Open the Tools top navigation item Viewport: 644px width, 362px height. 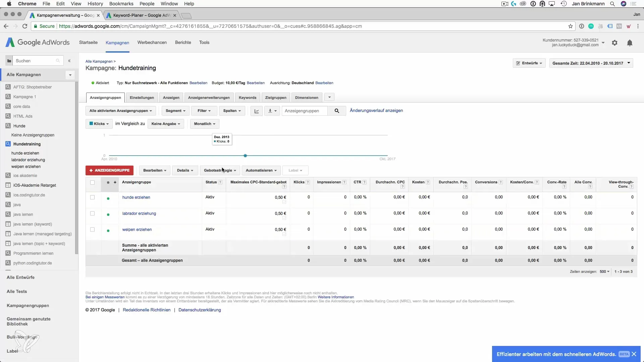pos(204,43)
